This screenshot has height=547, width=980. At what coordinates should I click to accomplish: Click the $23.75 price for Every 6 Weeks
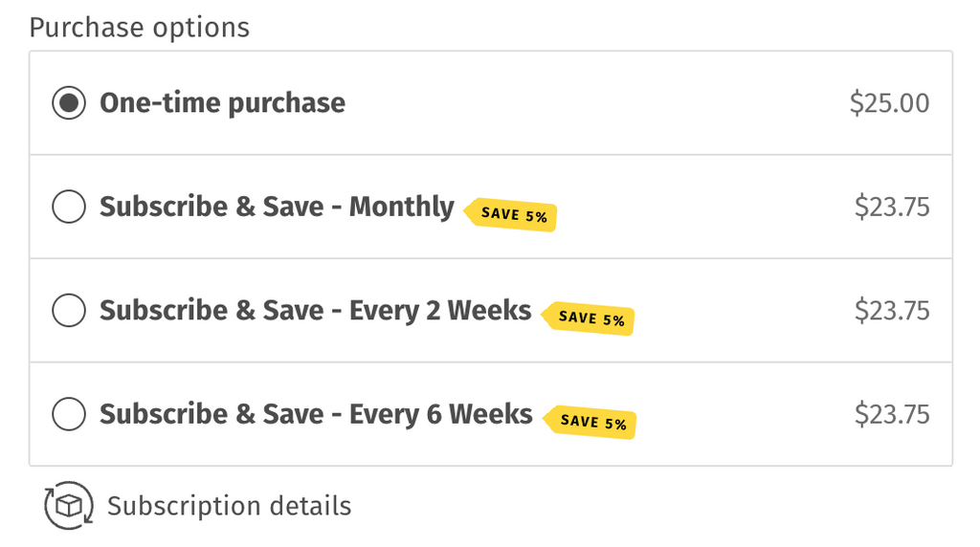coord(892,414)
